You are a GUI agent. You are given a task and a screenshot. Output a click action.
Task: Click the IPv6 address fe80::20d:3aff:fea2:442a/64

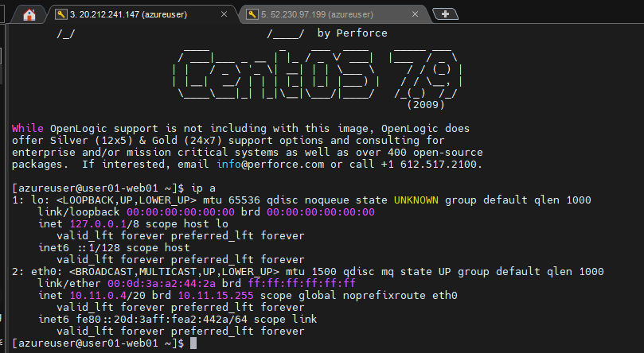click(162, 319)
